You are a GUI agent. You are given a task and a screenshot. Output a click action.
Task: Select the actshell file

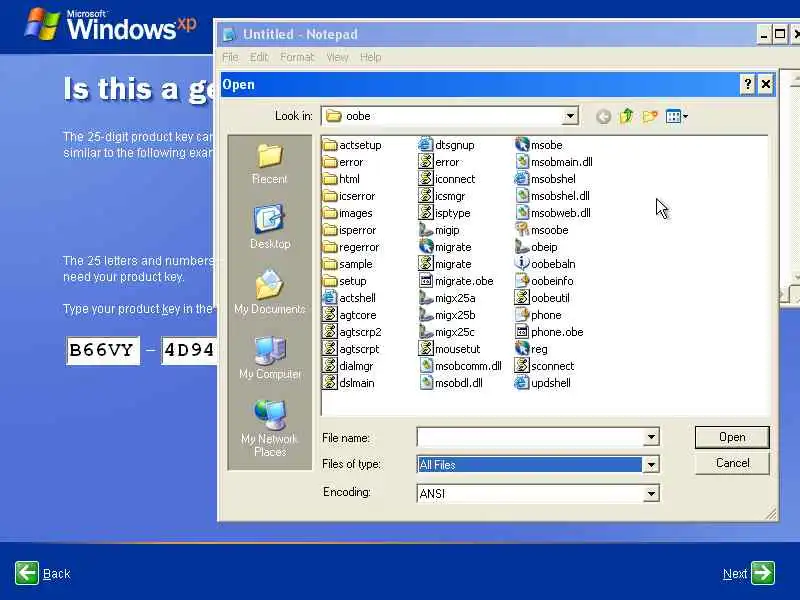349,298
